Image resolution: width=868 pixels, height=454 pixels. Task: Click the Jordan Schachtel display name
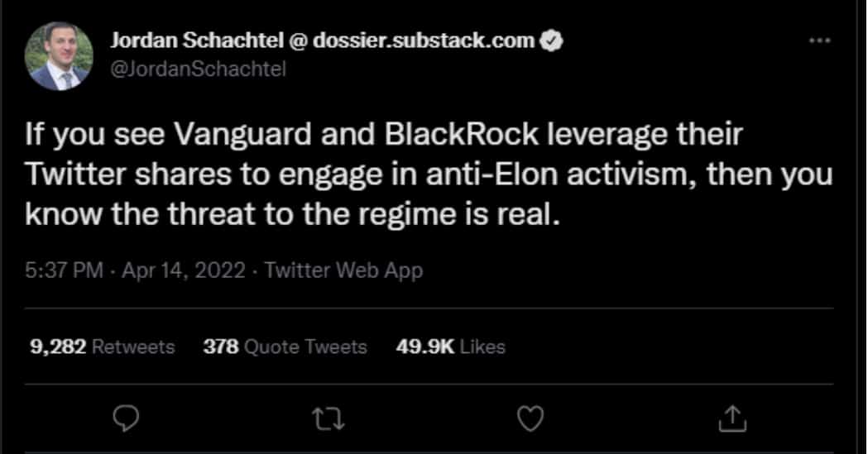pyautogui.click(x=187, y=41)
